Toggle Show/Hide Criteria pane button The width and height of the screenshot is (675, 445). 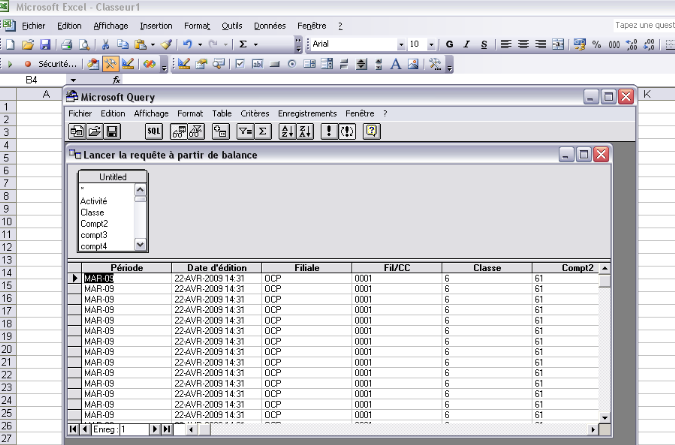[x=197, y=131]
